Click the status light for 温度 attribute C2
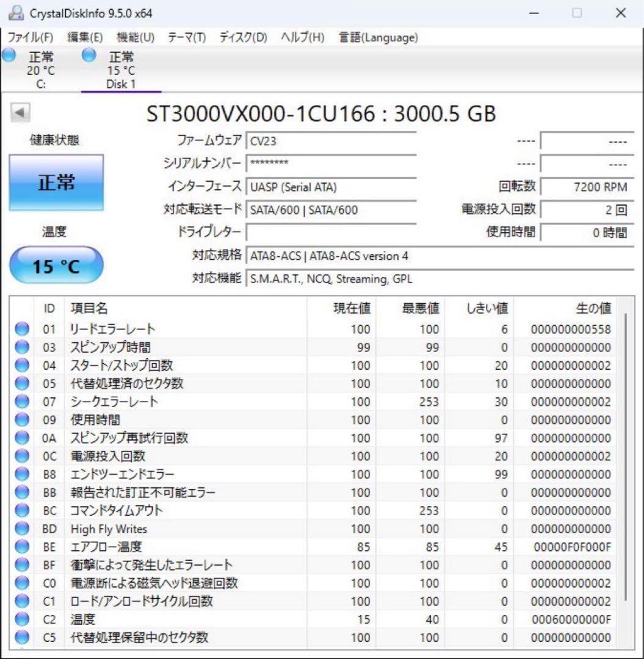Viewport: 644px width, 659px height. (x=22, y=619)
